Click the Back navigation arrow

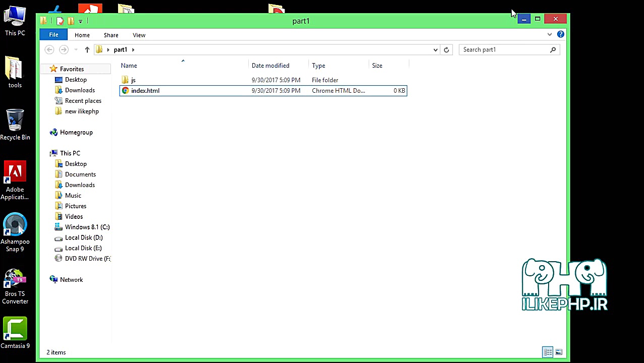[x=49, y=49]
